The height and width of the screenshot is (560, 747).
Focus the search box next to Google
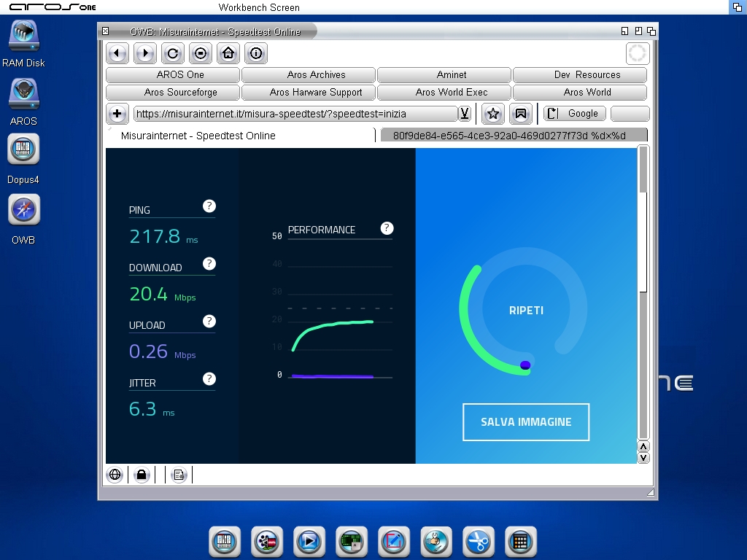(x=630, y=114)
